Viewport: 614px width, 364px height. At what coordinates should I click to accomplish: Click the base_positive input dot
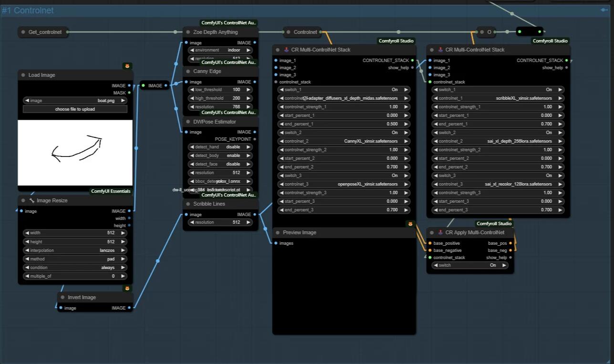pos(430,243)
